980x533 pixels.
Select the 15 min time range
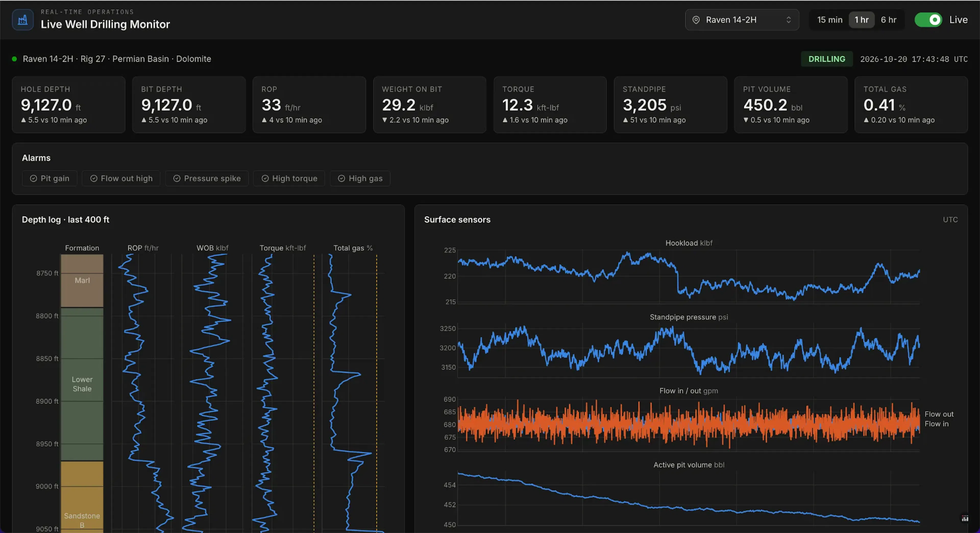tap(830, 20)
